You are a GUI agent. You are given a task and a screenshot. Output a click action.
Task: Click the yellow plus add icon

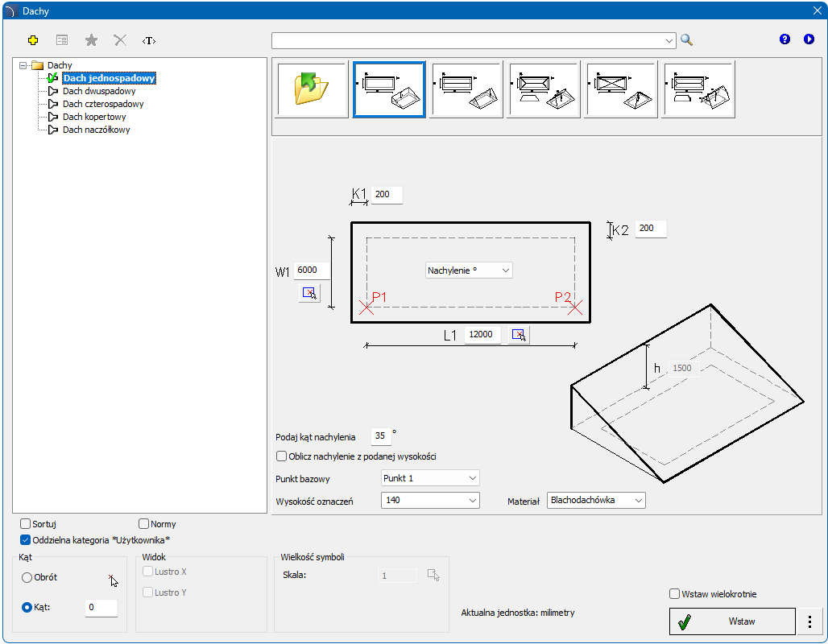(33, 39)
